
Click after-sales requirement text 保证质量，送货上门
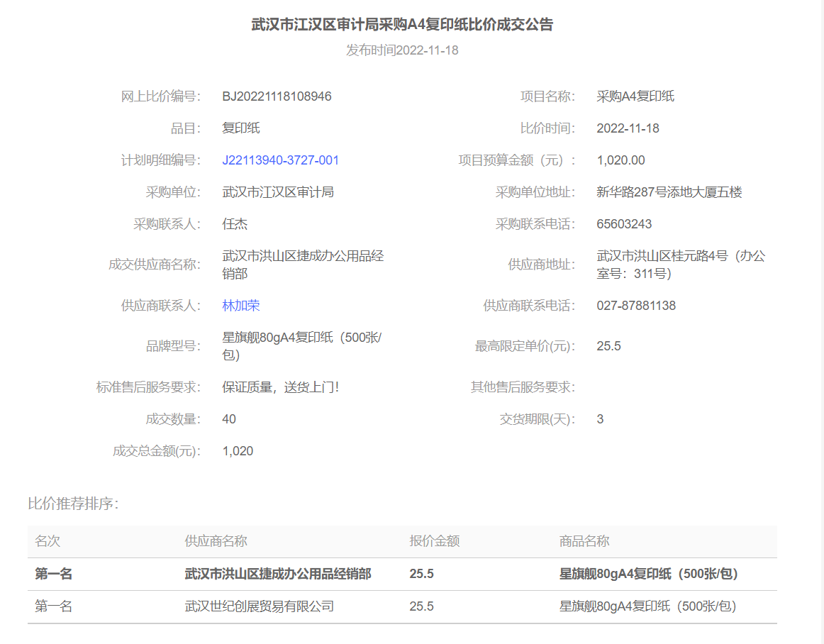pyautogui.click(x=280, y=387)
